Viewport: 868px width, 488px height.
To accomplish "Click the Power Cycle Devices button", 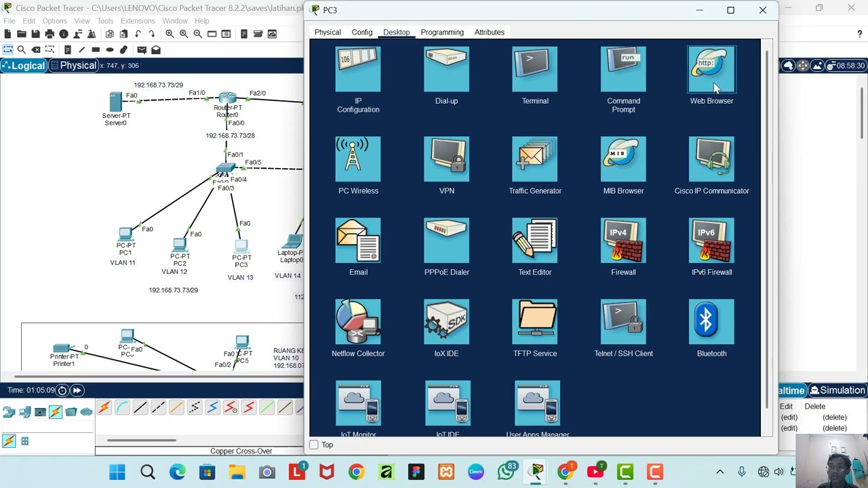I will (62, 390).
